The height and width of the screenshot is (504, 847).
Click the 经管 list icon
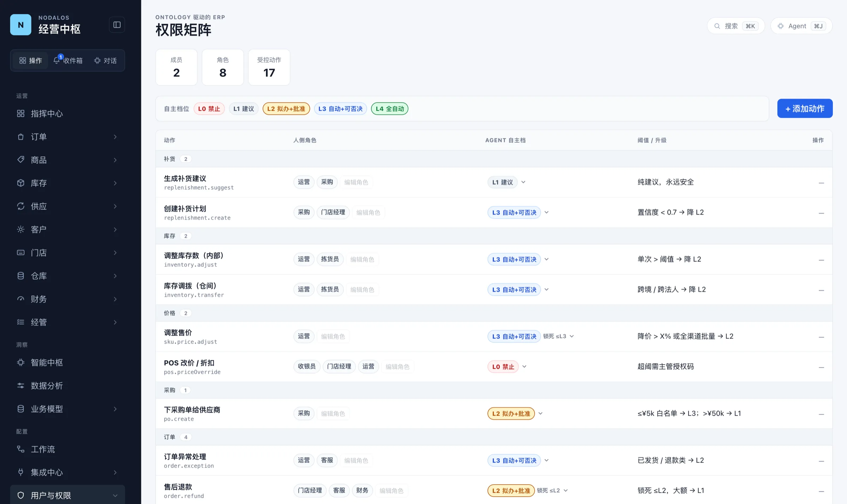(x=21, y=322)
